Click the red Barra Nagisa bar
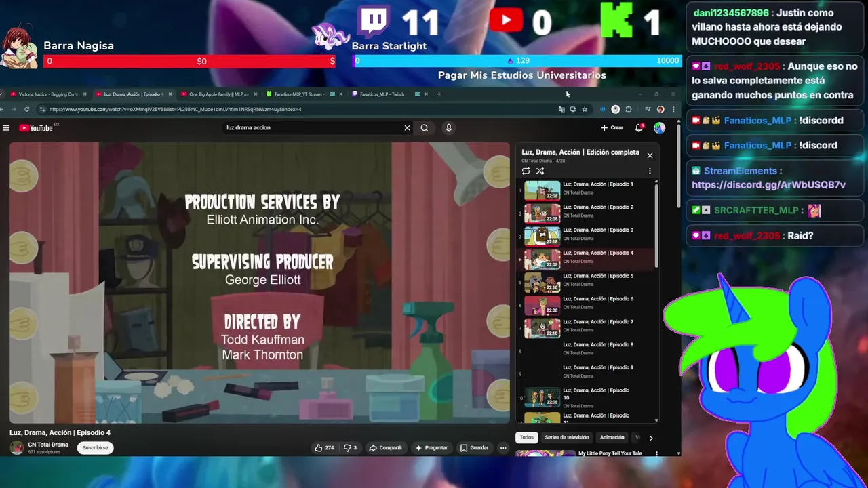 point(189,61)
